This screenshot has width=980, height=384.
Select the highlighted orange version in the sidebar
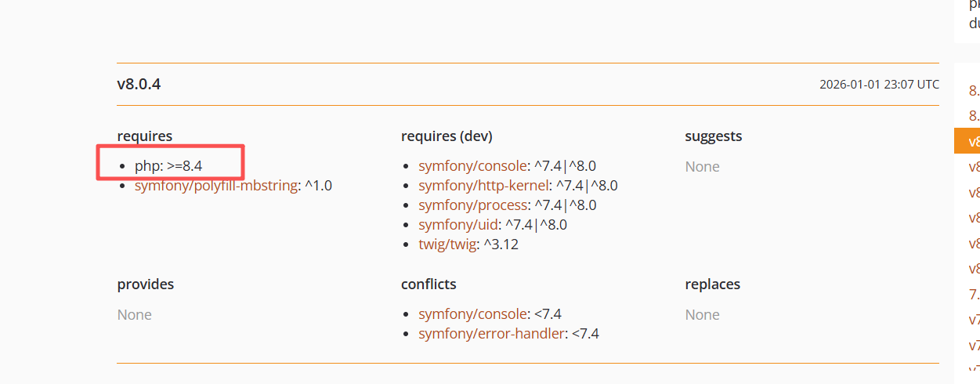(973, 142)
